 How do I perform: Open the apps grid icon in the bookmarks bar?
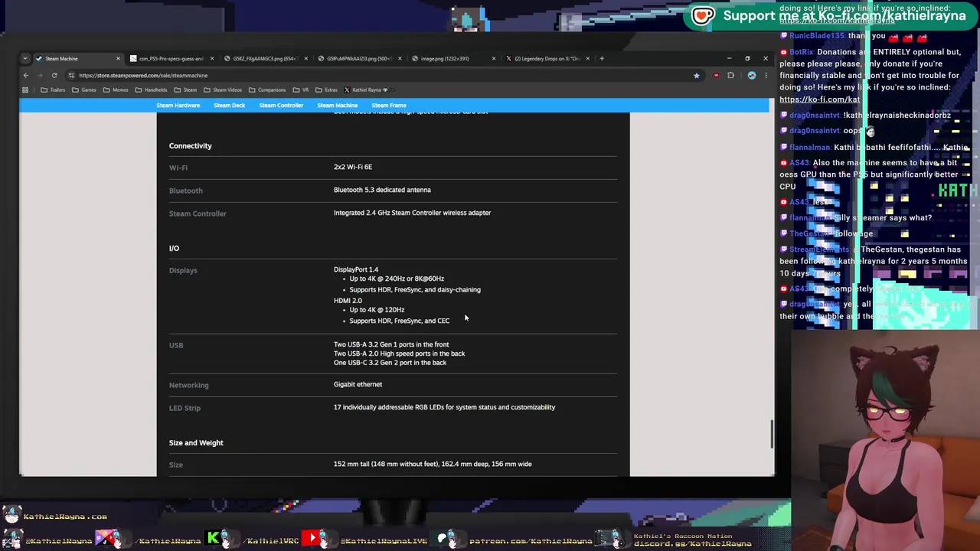pos(25,90)
